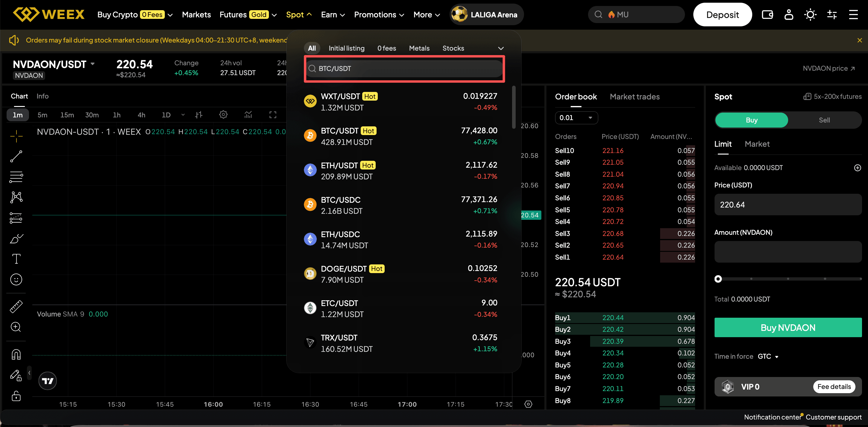Add funds with plus circle icon
Image resolution: width=868 pixels, height=427 pixels.
click(857, 168)
